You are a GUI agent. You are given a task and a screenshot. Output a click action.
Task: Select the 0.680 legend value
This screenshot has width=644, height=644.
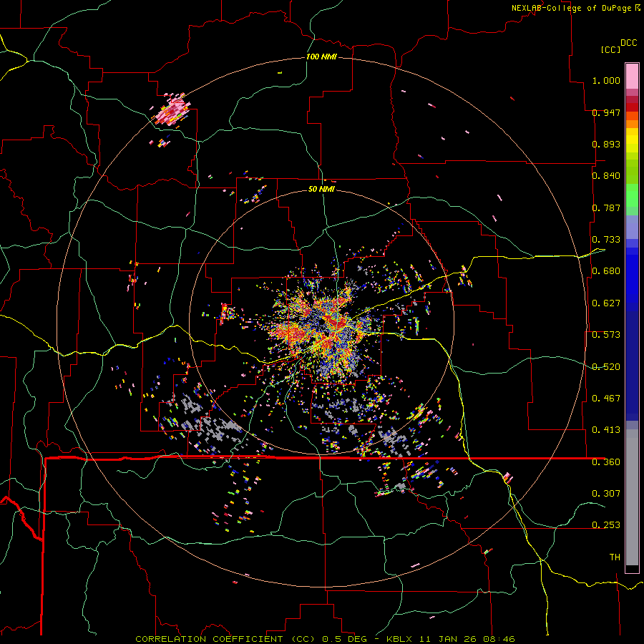click(606, 271)
